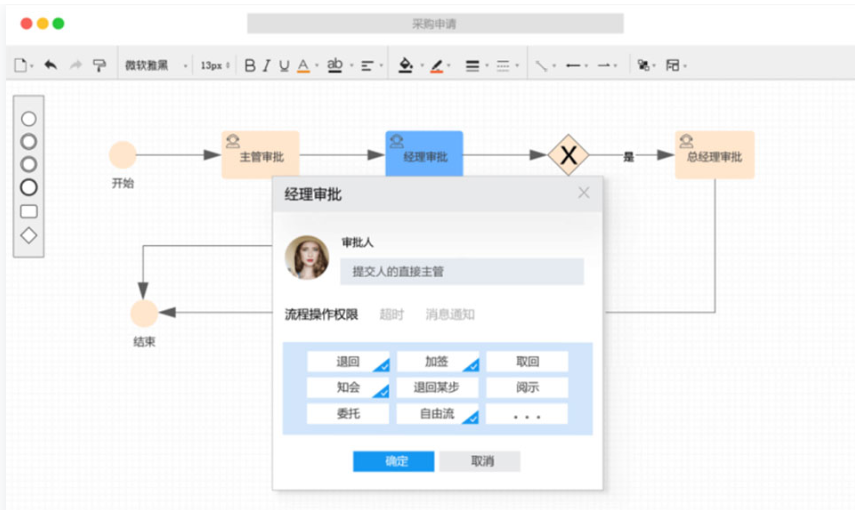Switch to the 超时 tab
The width and height of the screenshot is (855, 510).
pos(391,315)
